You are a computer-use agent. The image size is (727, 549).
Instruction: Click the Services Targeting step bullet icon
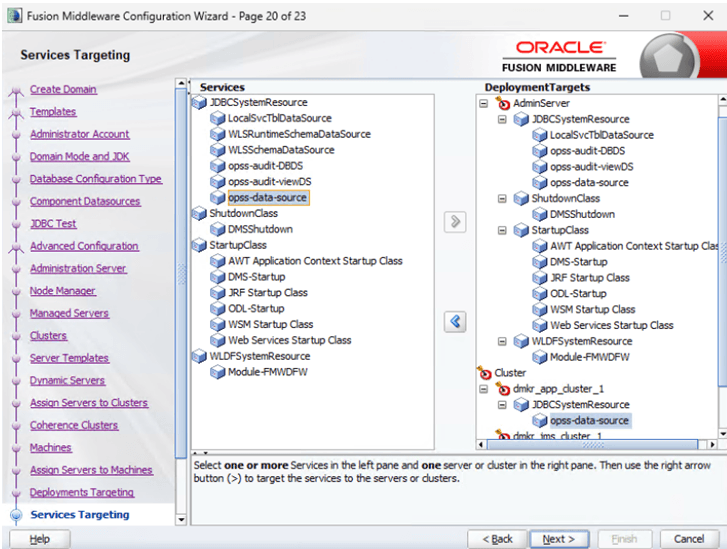16,515
